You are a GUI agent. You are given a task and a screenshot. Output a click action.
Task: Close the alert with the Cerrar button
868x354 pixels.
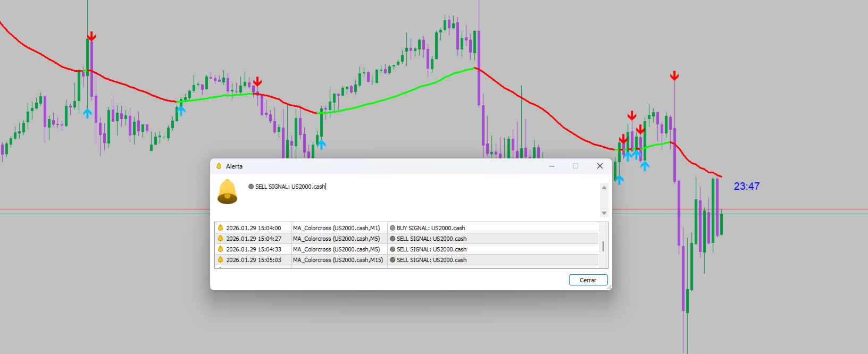[x=588, y=280]
